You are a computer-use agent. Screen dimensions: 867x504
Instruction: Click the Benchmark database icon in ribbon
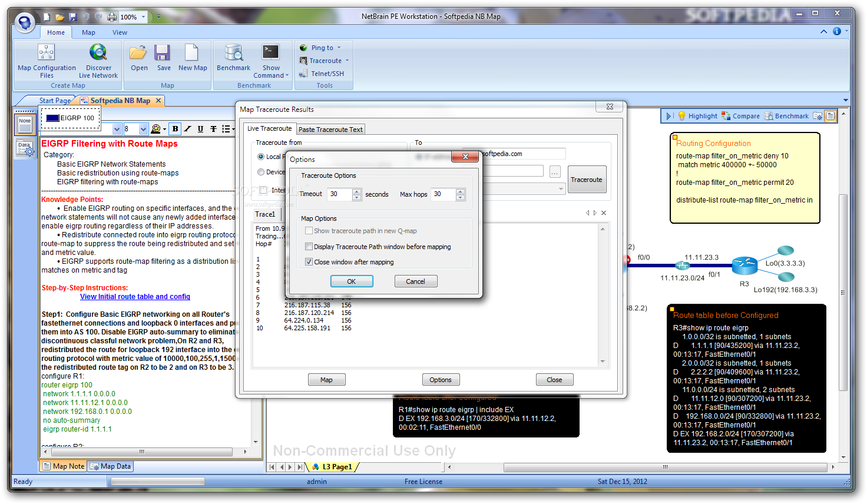coord(233,52)
